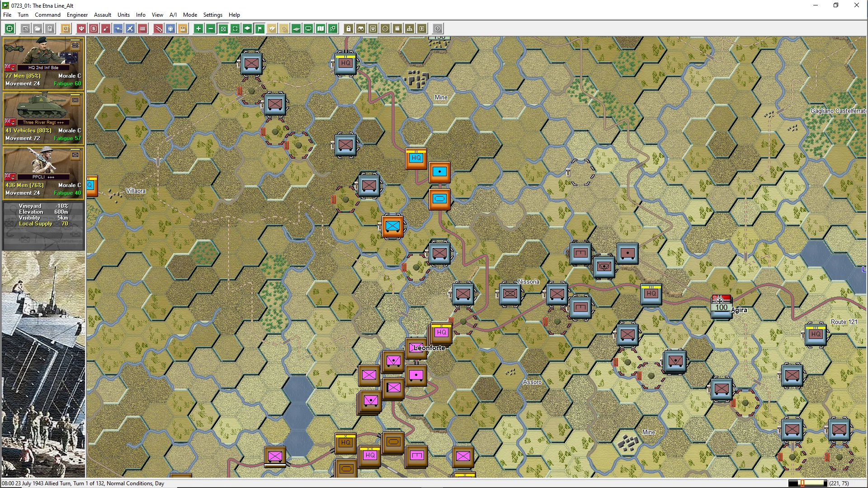Expand the Settings menu
868x488 pixels.
[212, 15]
